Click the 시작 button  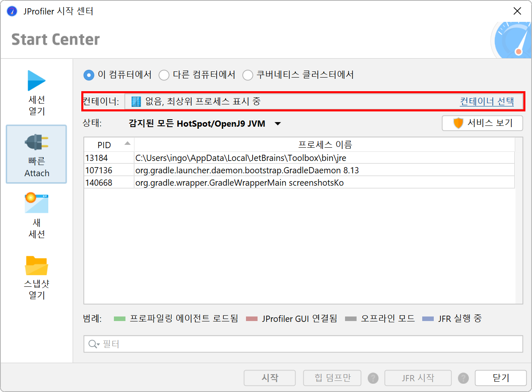(270, 378)
